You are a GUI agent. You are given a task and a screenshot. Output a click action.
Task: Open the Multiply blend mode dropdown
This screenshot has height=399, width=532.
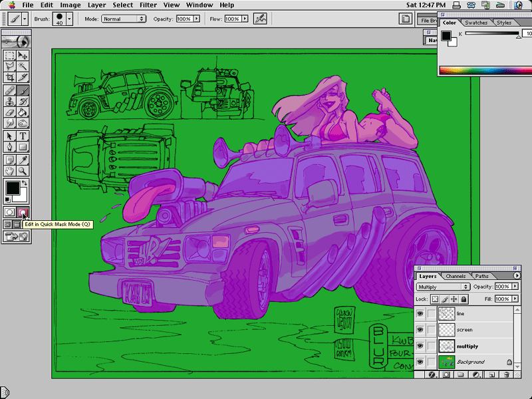click(x=443, y=287)
